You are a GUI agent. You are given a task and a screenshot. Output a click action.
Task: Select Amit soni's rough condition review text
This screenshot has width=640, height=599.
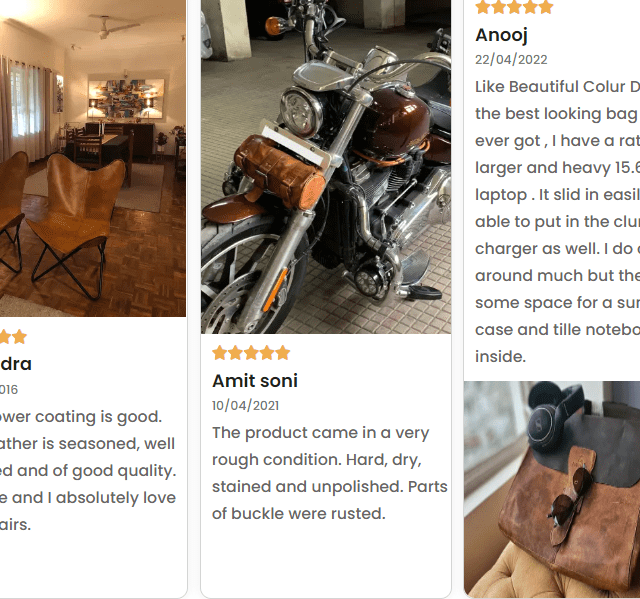[x=330, y=473]
